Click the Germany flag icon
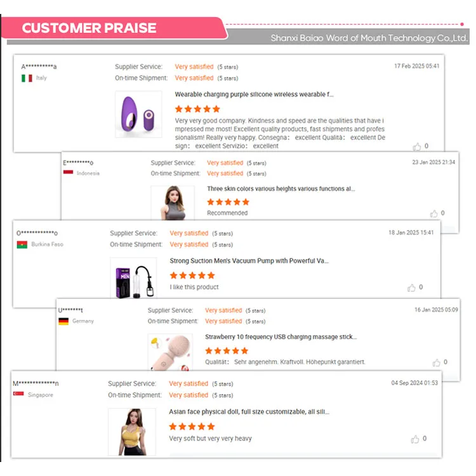 [63, 321]
